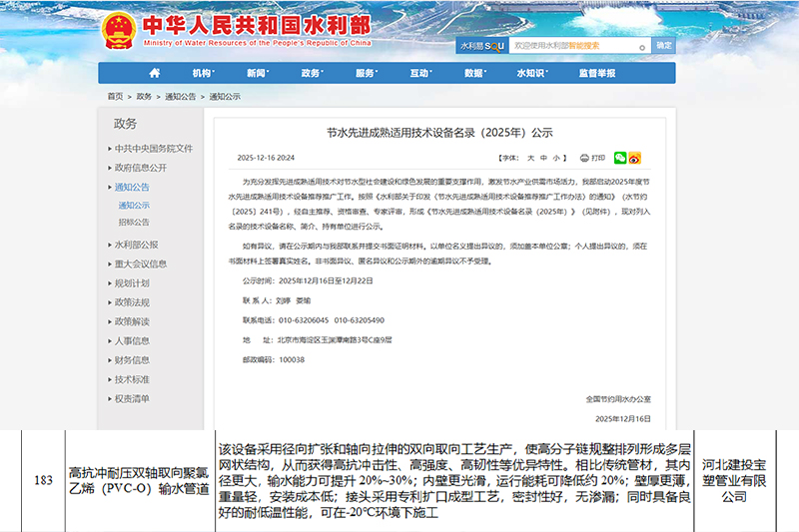Select 招标公告 in the sidebar
This screenshot has height=532, width=799.
[134, 223]
